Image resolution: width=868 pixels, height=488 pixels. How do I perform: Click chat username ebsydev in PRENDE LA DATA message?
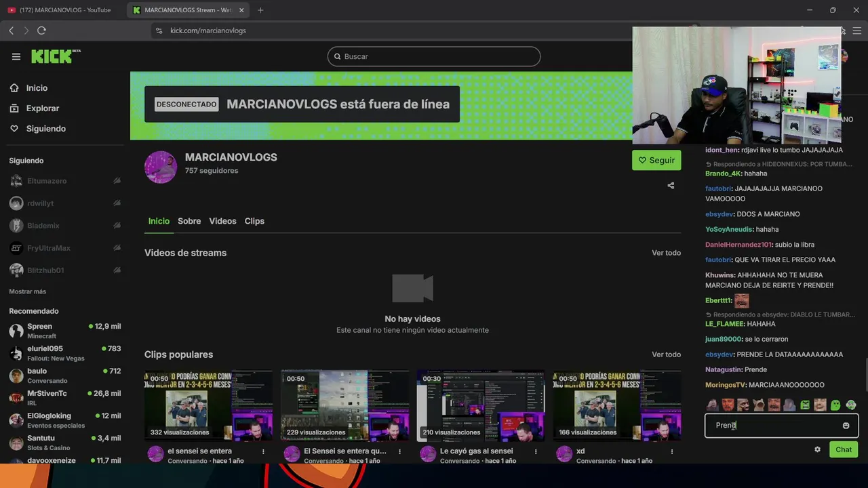(x=719, y=354)
